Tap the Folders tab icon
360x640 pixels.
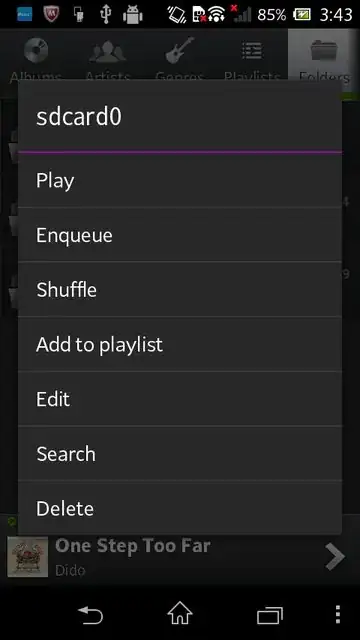click(324, 50)
